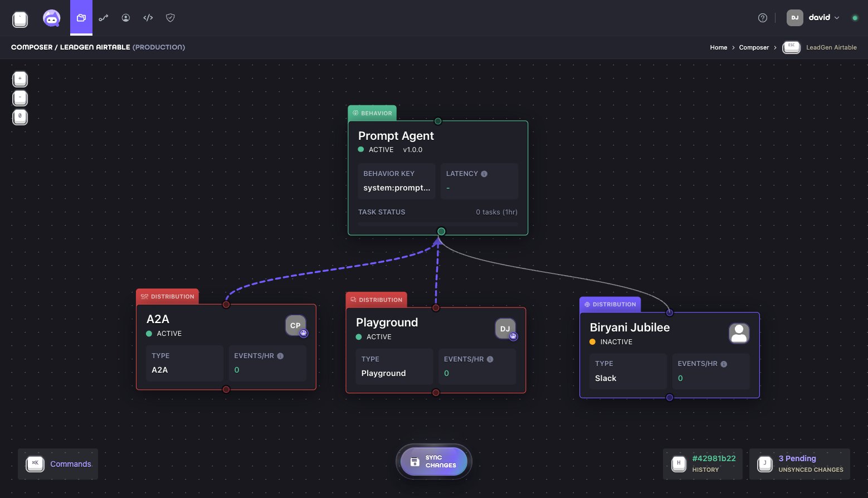The image size is (868, 498).
Task: Click the Prompt Agent task status bar
Action: tap(438, 224)
